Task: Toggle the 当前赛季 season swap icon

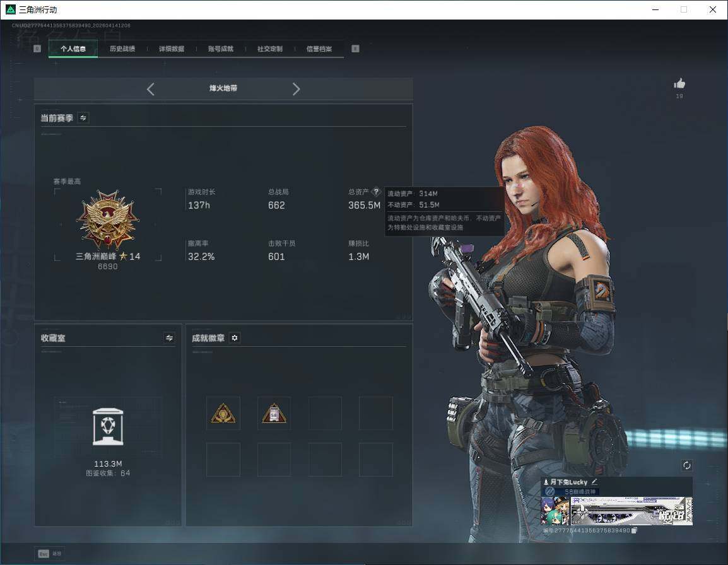Action: click(83, 118)
